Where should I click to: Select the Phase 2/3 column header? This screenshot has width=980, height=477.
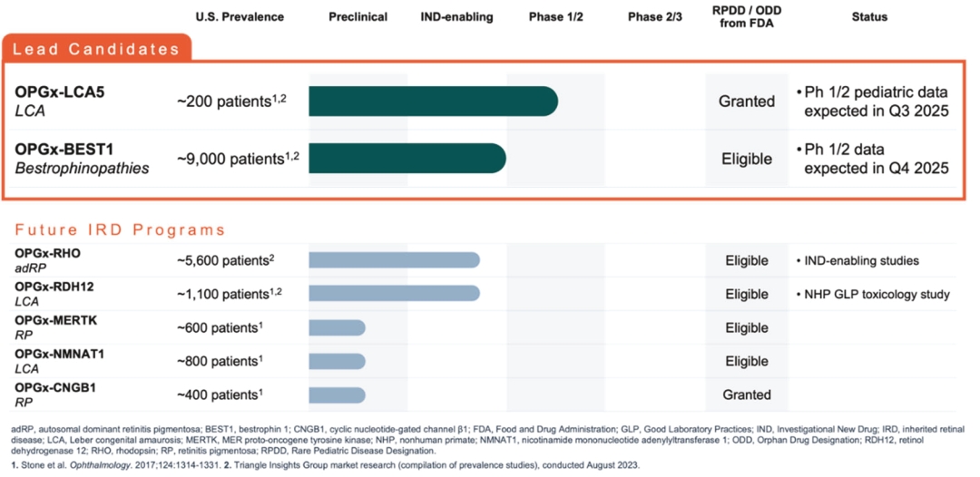(655, 16)
